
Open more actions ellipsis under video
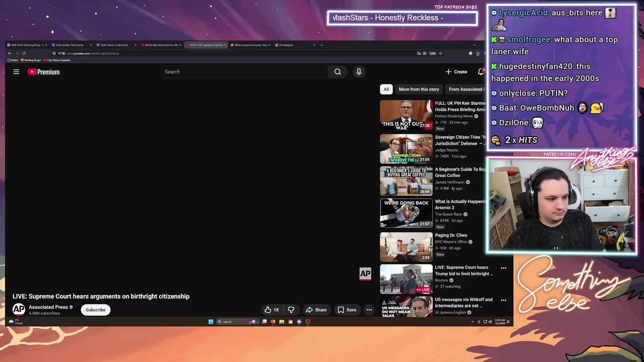pos(369,310)
